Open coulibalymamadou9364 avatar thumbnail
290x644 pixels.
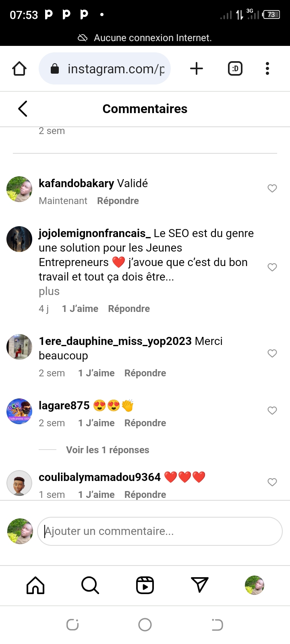click(19, 483)
